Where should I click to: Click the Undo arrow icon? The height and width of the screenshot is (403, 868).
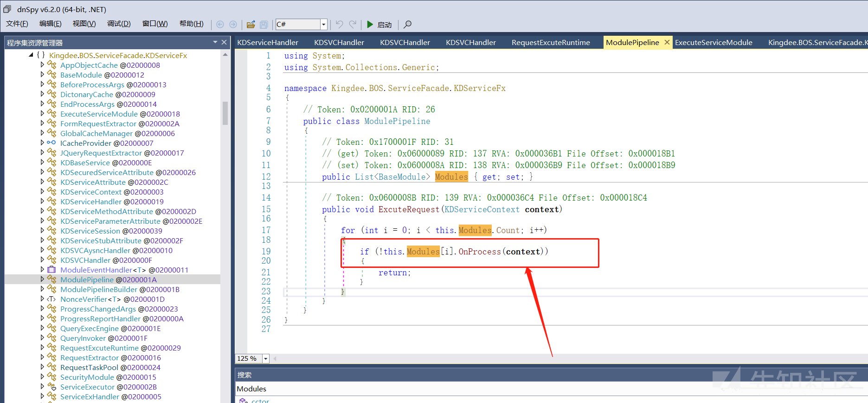340,24
